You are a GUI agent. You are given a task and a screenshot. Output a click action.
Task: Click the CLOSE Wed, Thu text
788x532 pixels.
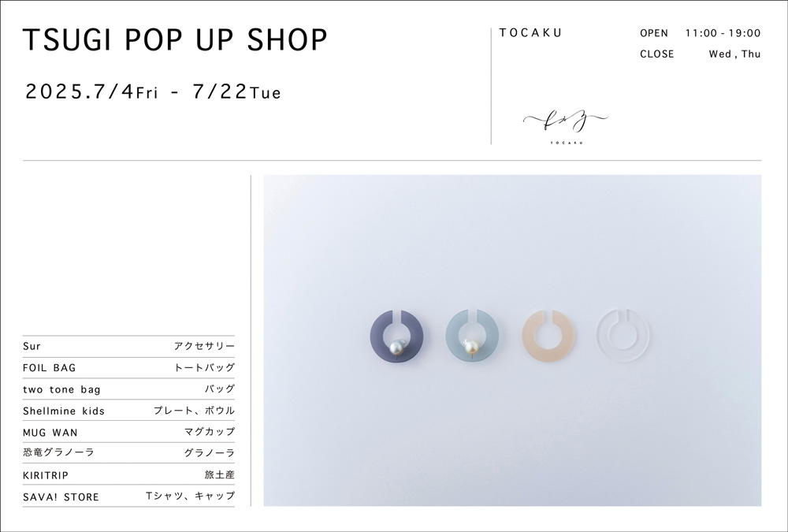pos(700,54)
